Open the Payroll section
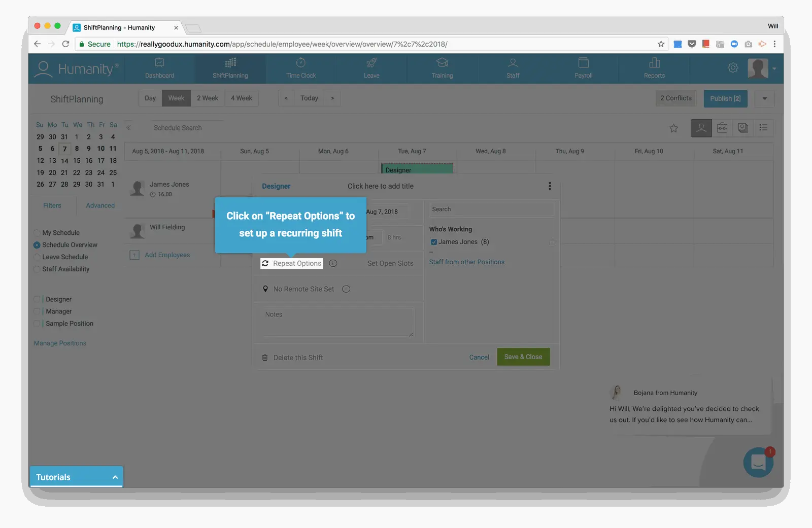 (x=583, y=68)
